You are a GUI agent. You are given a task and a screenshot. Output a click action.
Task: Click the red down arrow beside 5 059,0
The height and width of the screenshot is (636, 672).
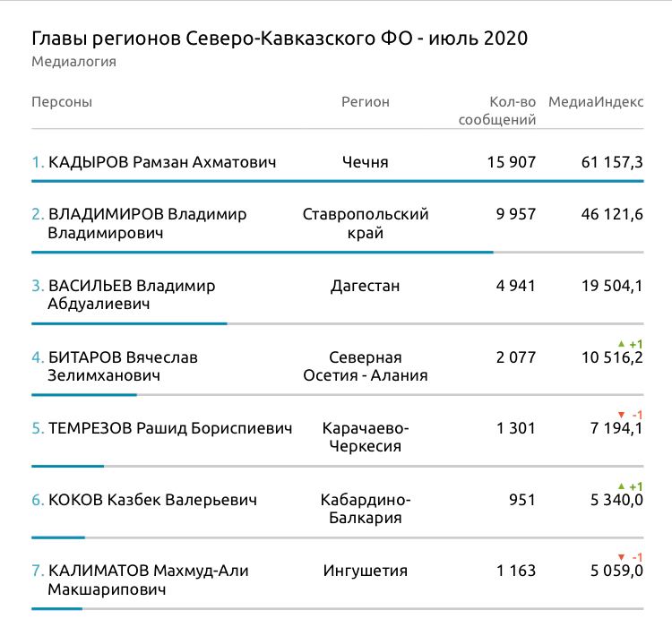coord(622,556)
